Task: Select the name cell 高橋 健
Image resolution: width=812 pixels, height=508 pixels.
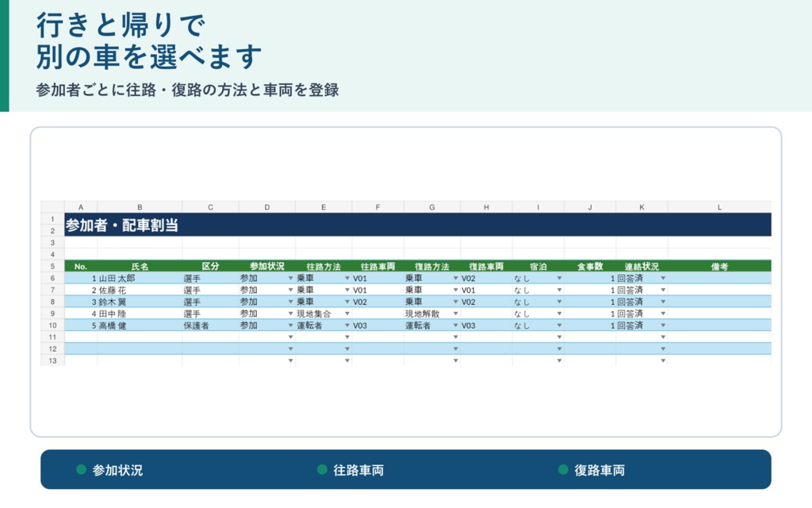Action: pos(140,325)
